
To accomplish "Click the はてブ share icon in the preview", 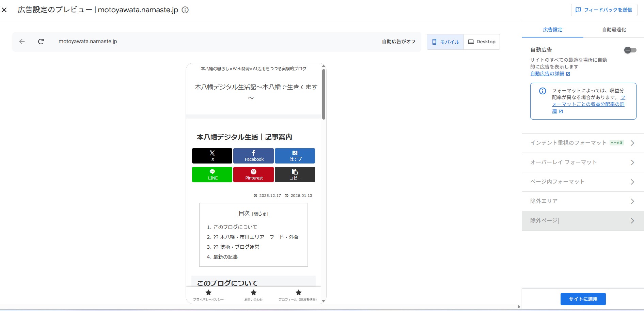I will point(295,156).
